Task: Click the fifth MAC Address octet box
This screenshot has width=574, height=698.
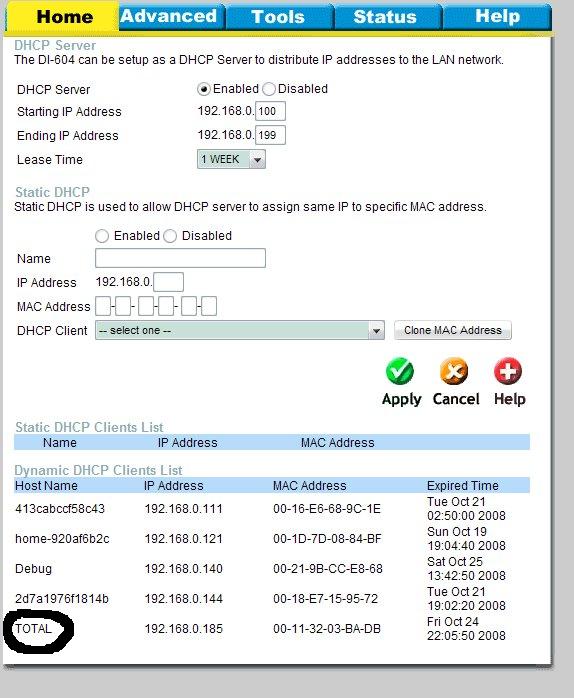Action: point(189,306)
